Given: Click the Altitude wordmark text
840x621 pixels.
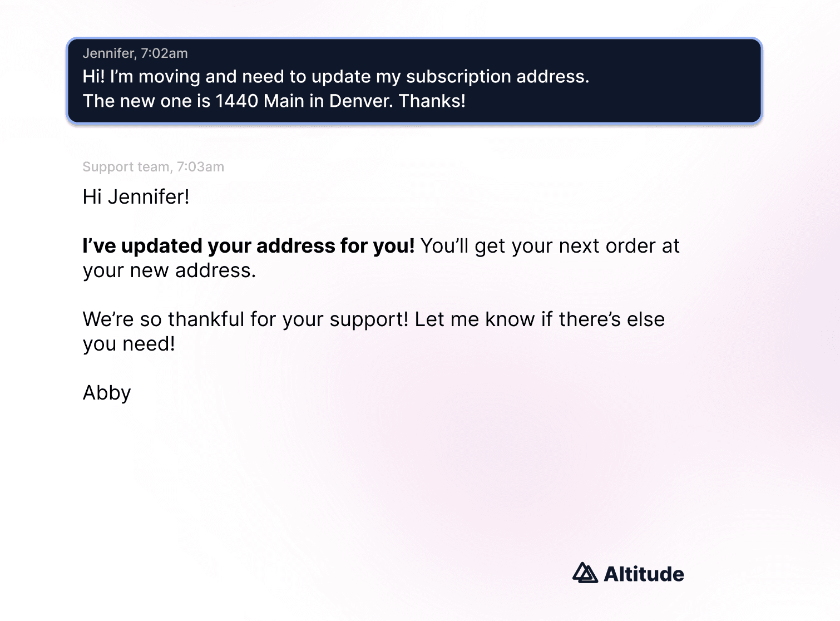Looking at the screenshot, I should (644, 574).
